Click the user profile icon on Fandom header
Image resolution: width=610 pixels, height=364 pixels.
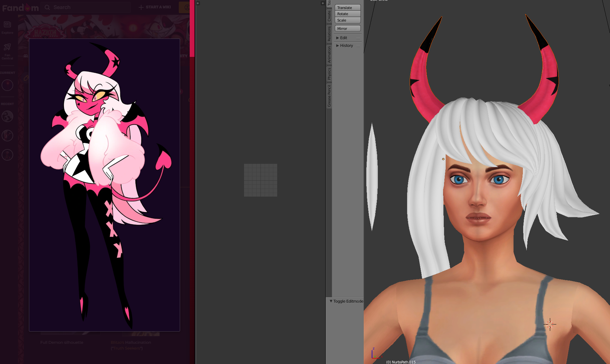(187, 7)
